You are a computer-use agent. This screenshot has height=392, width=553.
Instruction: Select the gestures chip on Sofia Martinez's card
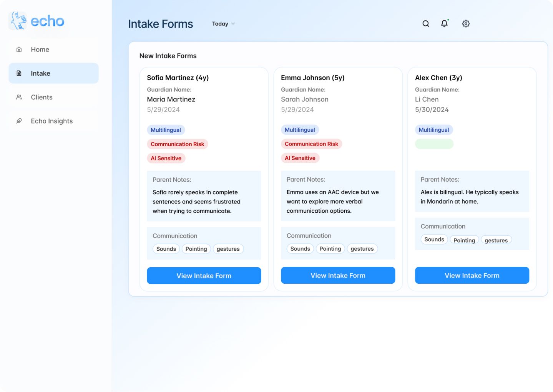click(x=228, y=249)
